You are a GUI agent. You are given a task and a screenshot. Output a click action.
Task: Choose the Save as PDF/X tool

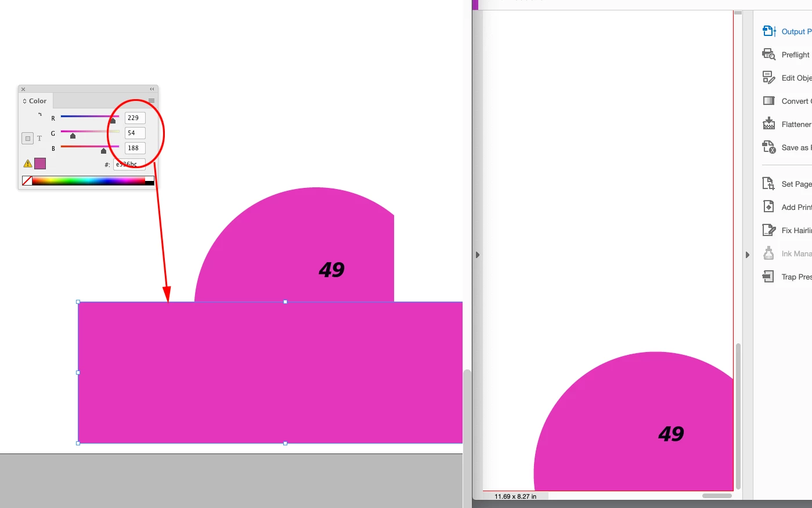coord(786,147)
